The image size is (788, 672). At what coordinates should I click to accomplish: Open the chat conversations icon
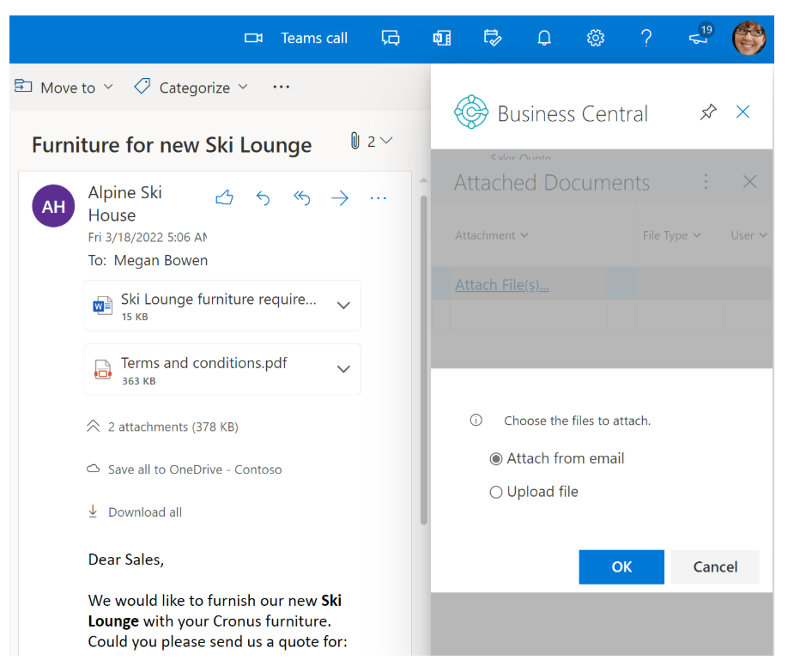[x=391, y=39]
